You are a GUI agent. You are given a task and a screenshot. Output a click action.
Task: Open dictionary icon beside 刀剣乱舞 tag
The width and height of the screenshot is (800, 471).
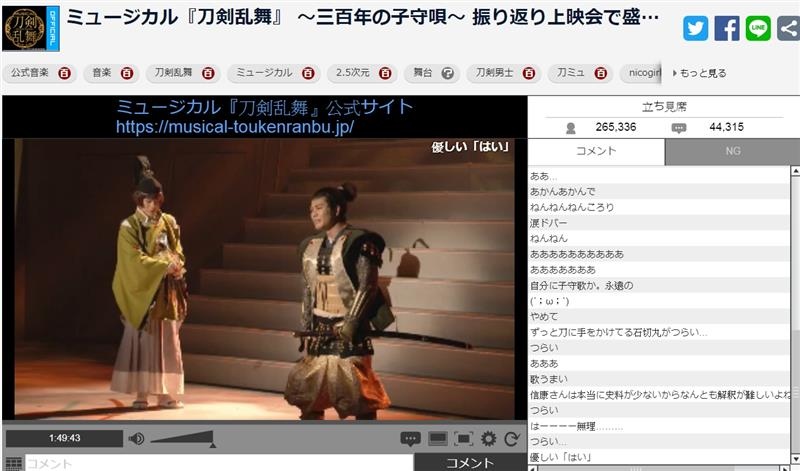coord(208,73)
